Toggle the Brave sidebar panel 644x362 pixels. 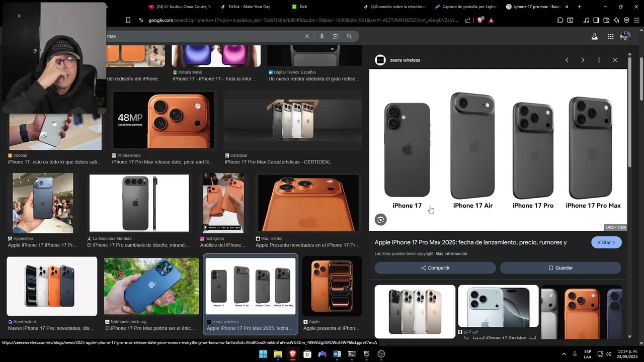pos(596,20)
